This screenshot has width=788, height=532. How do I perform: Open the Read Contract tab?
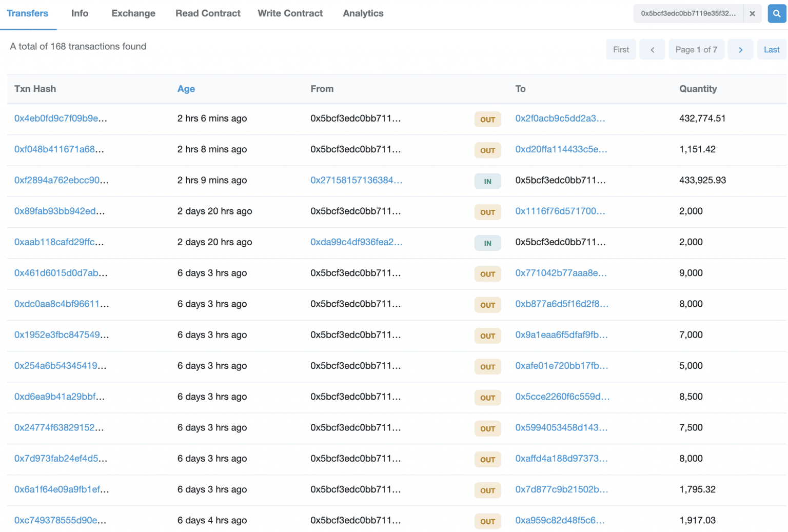(208, 13)
